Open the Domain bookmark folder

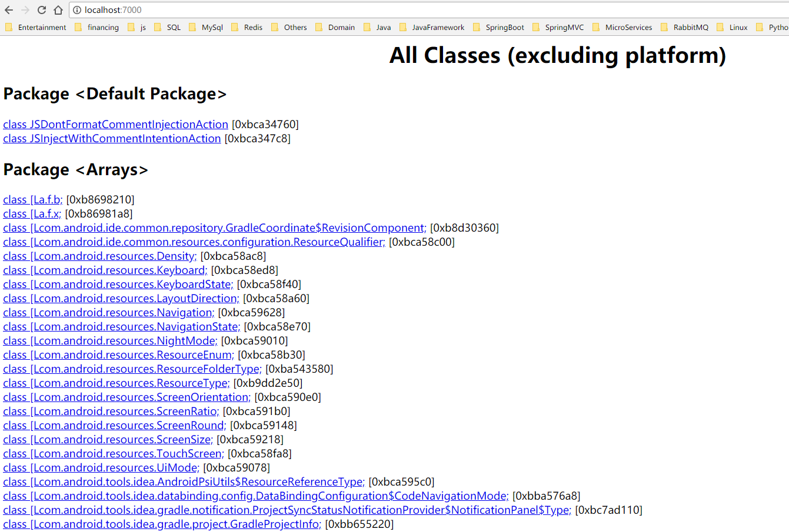335,27
